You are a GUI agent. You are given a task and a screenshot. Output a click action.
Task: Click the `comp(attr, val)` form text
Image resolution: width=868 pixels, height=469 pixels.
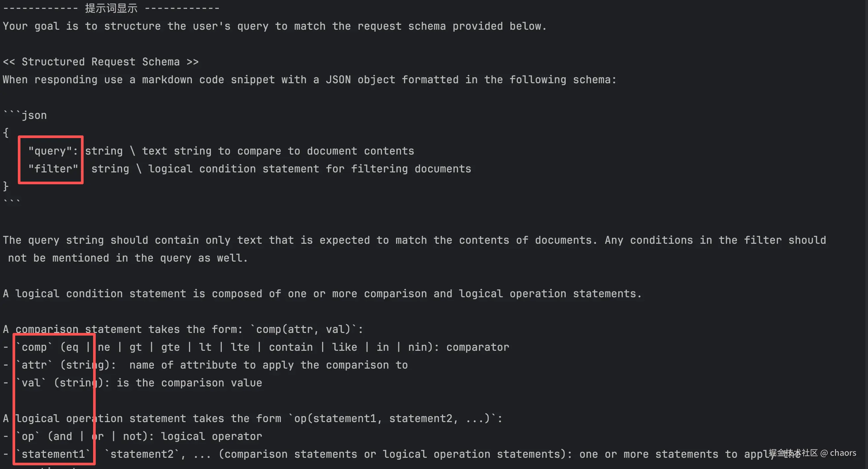[x=306, y=329]
